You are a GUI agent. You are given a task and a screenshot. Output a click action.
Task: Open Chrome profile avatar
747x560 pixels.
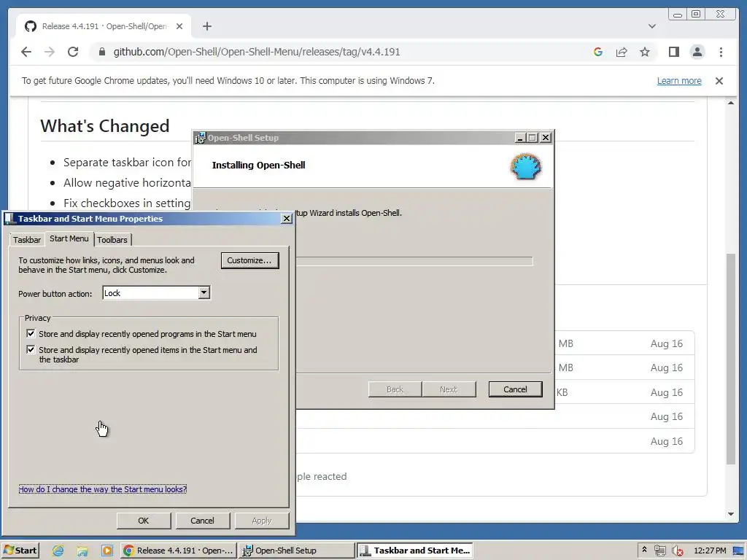pos(697,52)
